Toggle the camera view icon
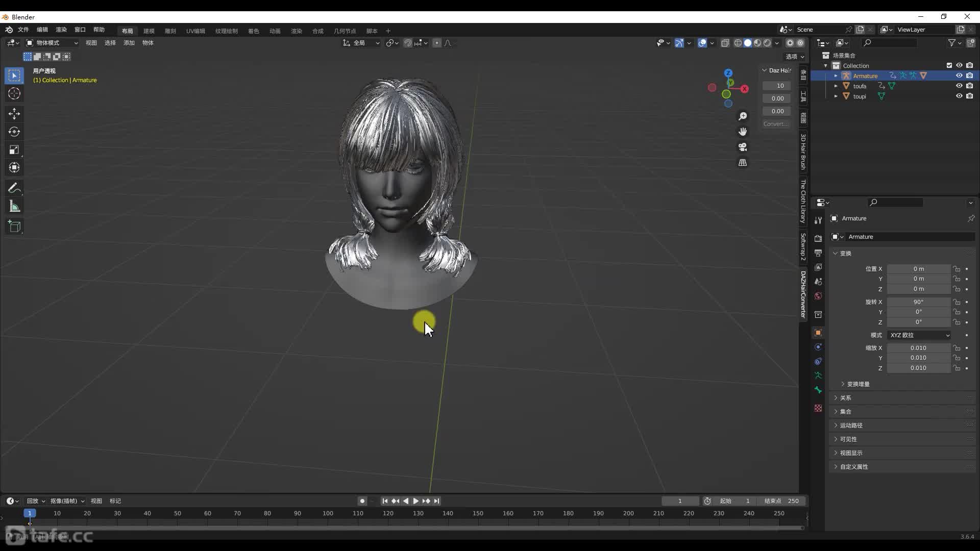The height and width of the screenshot is (551, 980). click(x=743, y=147)
